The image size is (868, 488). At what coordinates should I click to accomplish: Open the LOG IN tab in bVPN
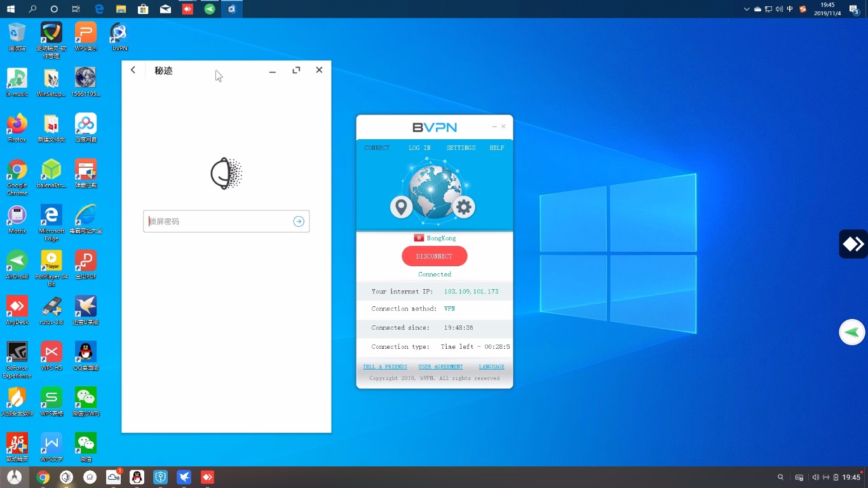tap(419, 147)
